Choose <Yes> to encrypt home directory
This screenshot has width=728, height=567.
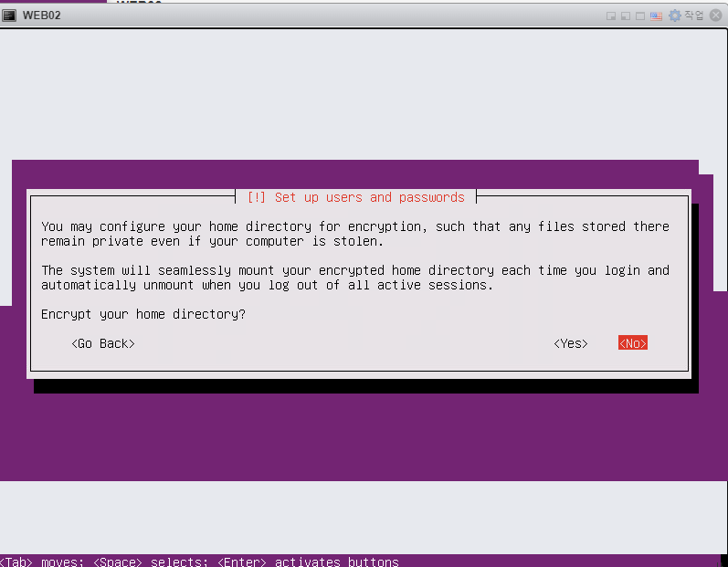pyautogui.click(x=571, y=343)
